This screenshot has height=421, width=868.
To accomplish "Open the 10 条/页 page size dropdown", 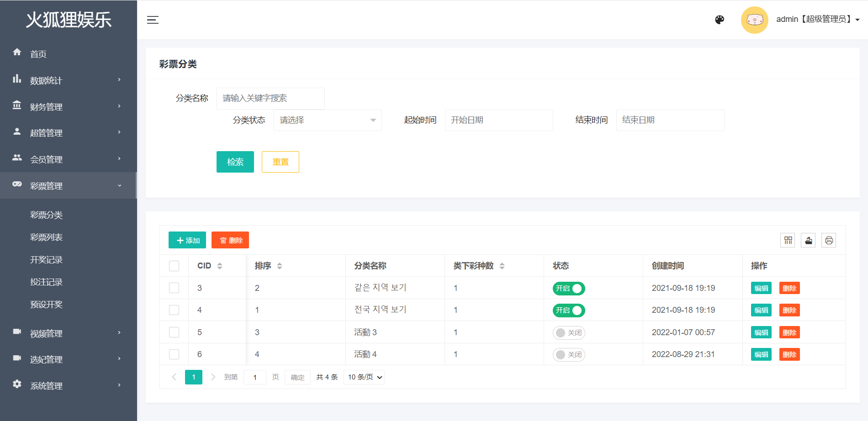I will [x=364, y=377].
